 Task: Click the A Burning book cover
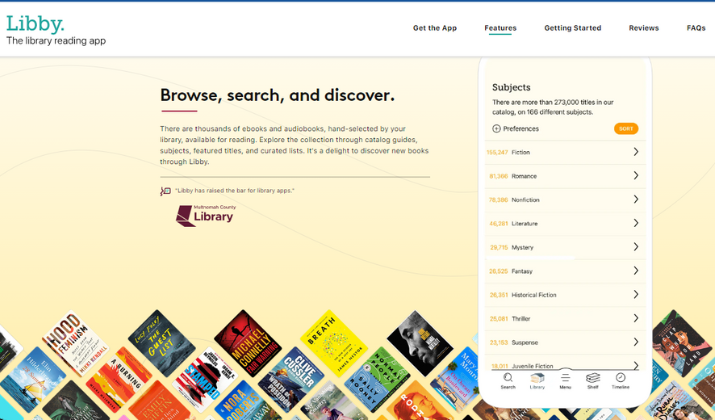click(119, 380)
